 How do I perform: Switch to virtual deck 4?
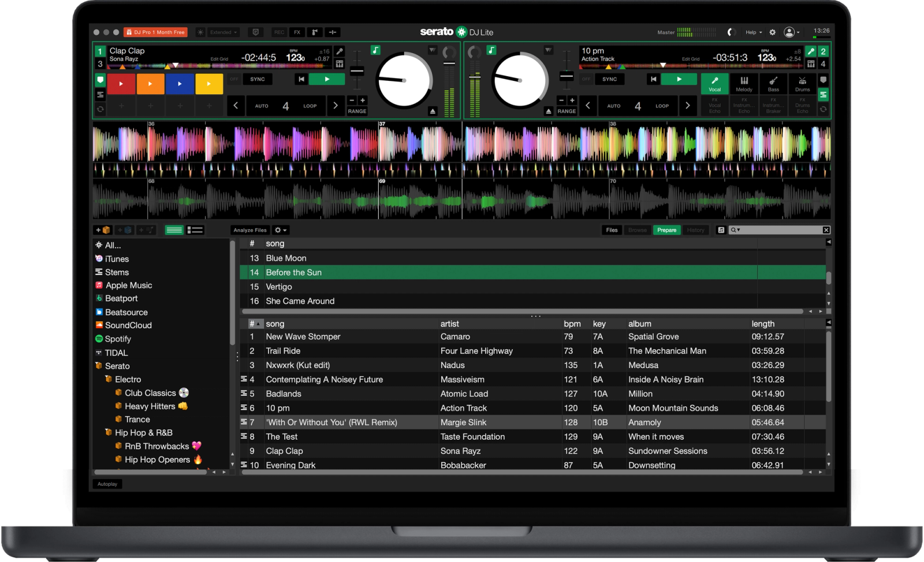click(824, 64)
